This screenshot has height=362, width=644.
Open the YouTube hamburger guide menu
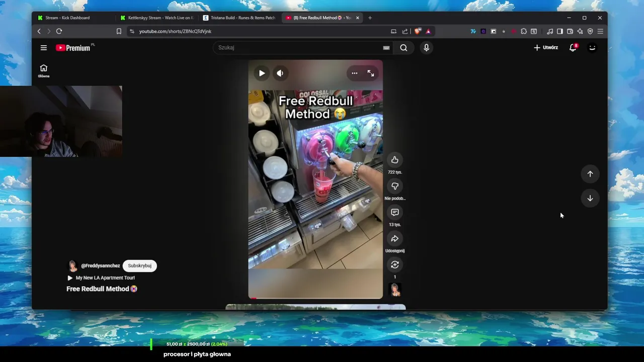(44, 48)
